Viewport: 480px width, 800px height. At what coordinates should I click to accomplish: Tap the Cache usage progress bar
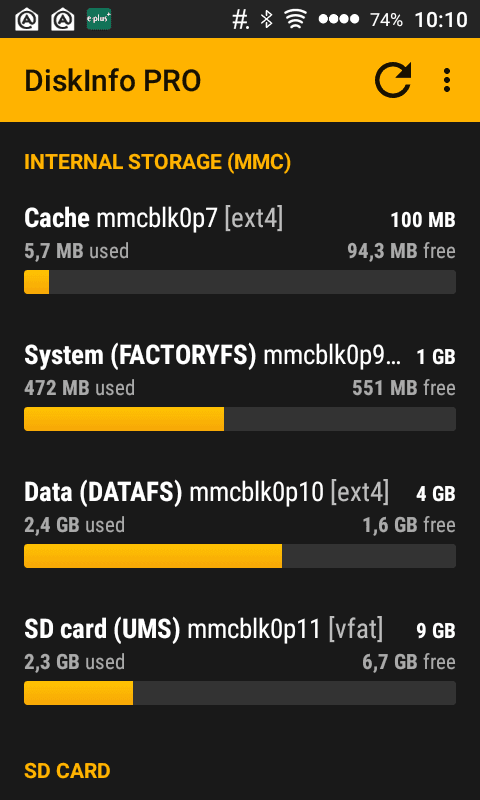[x=240, y=282]
